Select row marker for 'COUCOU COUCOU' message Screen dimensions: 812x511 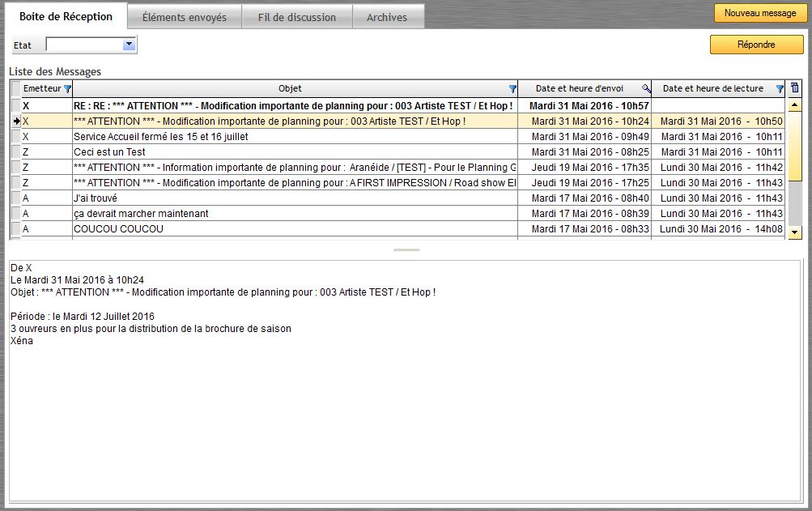pyautogui.click(x=15, y=229)
